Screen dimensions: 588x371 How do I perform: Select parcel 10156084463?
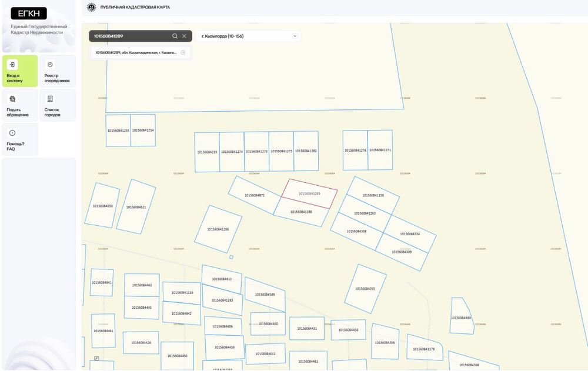point(142,285)
